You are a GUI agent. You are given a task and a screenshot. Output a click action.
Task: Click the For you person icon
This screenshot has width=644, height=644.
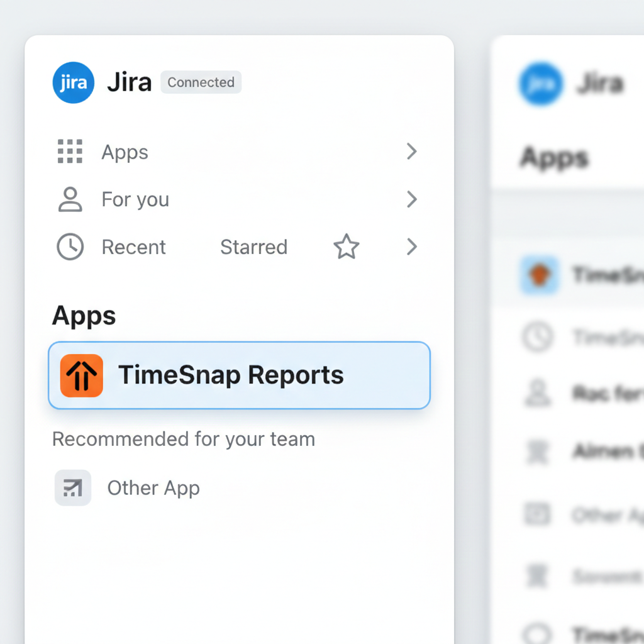pyautogui.click(x=70, y=199)
